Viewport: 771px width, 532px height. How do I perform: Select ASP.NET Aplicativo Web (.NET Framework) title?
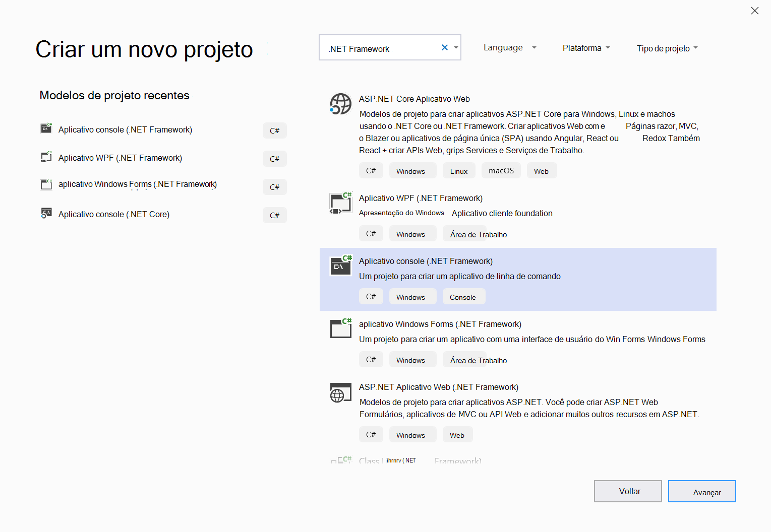click(439, 387)
